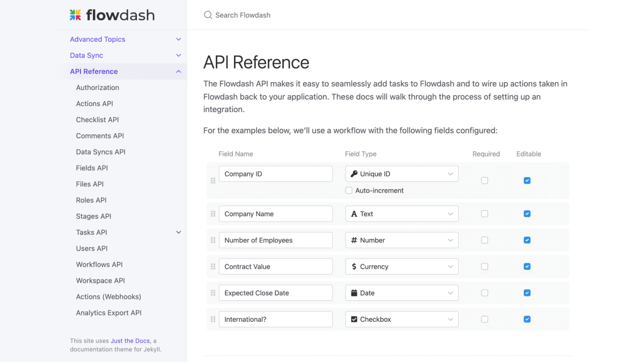Go to Actions API page
This screenshot has width=644, height=362.
94,104
